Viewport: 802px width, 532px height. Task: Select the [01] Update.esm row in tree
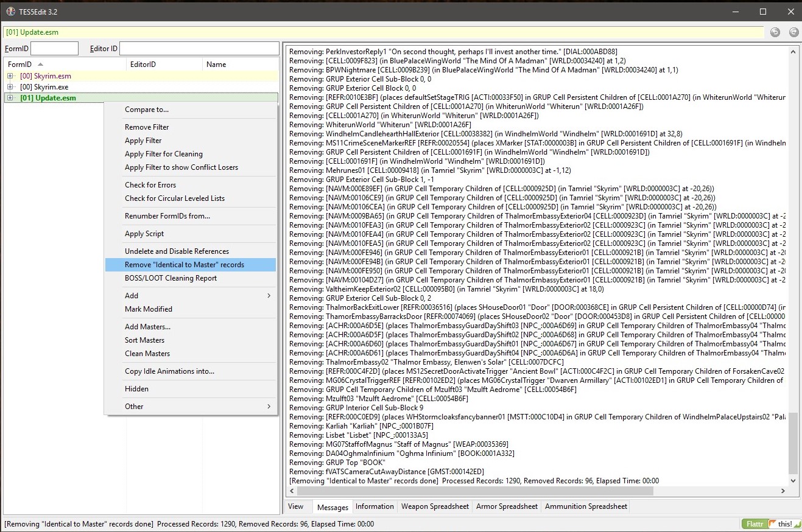pyautogui.click(x=141, y=98)
